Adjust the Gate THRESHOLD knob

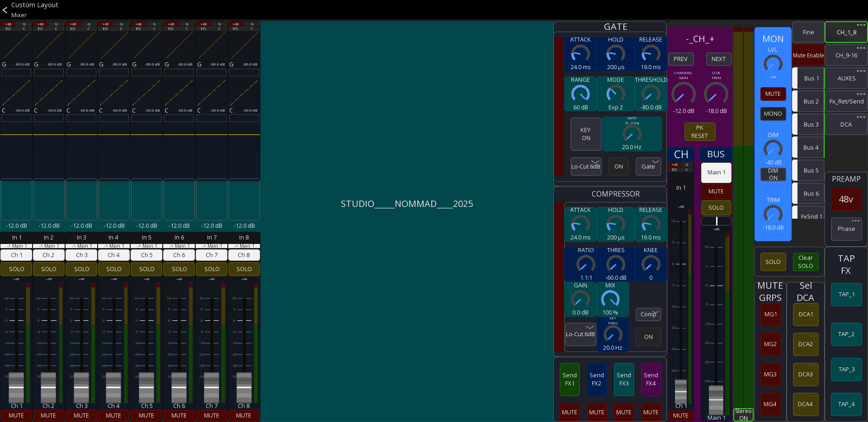tap(651, 94)
